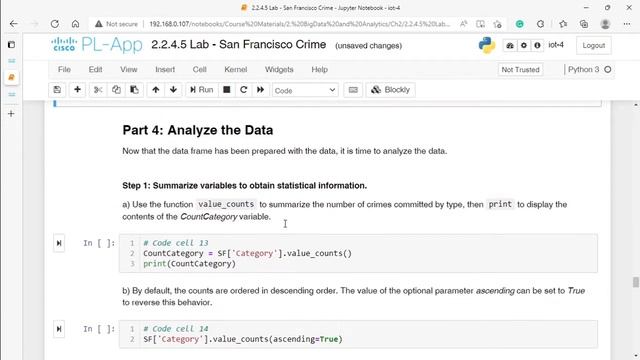Click the Blockly button
This screenshot has height=360, width=640.
(x=391, y=90)
